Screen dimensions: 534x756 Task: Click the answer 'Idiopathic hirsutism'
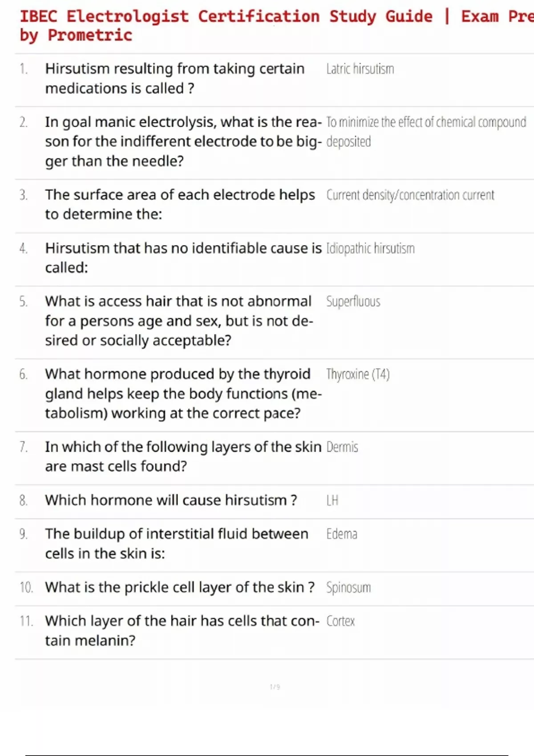tap(370, 248)
